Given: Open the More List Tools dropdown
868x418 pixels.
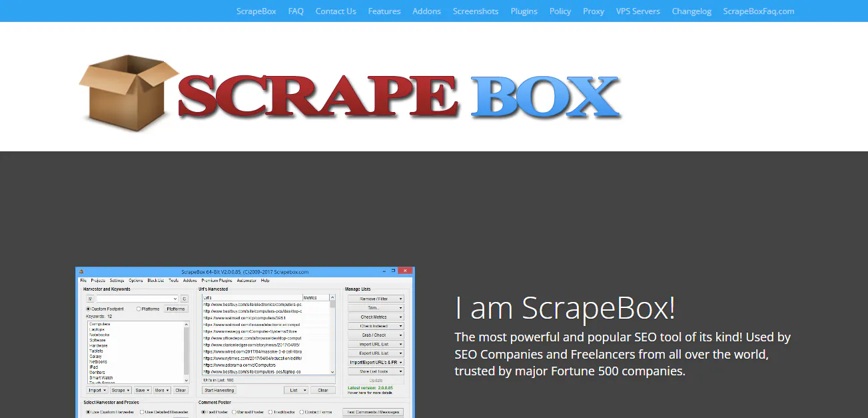Looking at the screenshot, I should (x=376, y=371).
